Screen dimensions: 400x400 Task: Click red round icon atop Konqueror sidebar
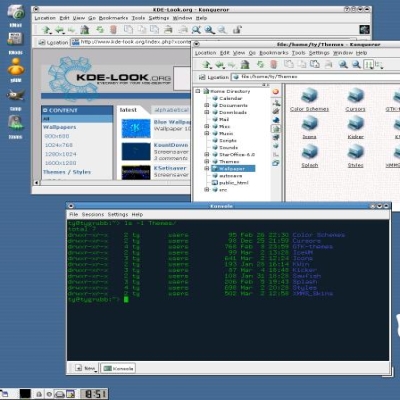click(276, 92)
